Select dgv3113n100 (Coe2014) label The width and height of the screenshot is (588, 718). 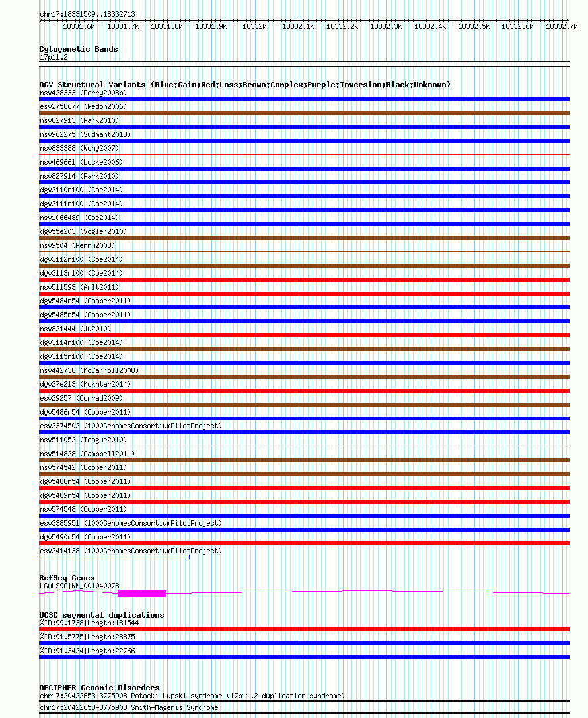(x=81, y=273)
